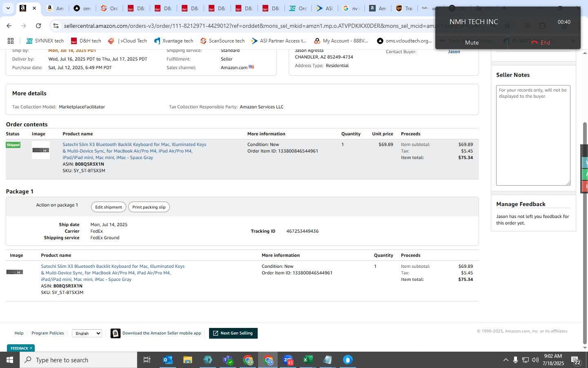The width and height of the screenshot is (588, 368).
Task: Type in the Seller Notes text area
Action: click(533, 135)
